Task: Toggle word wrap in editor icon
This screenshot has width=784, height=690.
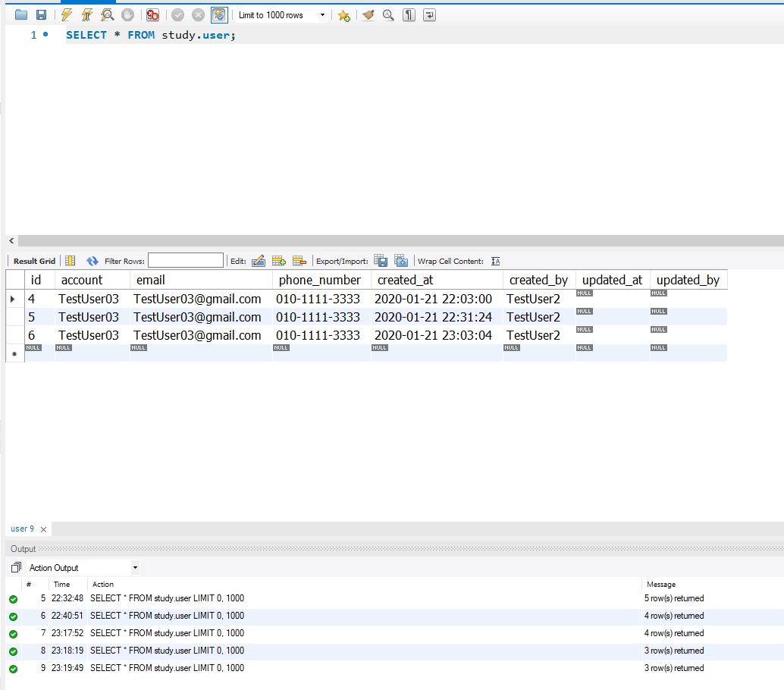Action: [x=429, y=15]
